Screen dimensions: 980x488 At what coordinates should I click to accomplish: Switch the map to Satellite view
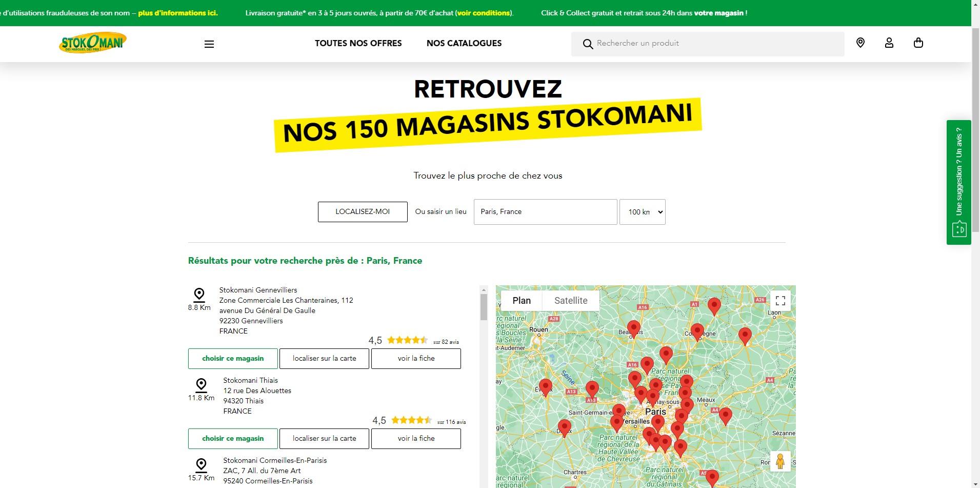point(571,301)
